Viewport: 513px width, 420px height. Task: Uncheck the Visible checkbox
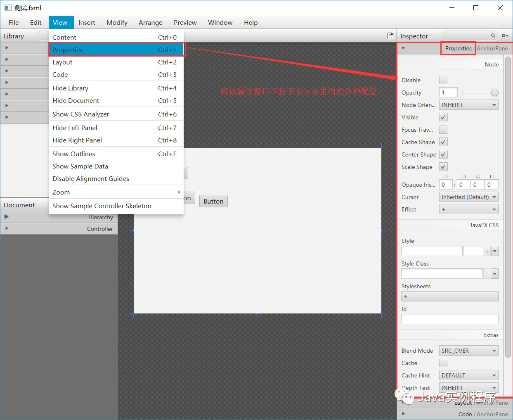pyautogui.click(x=443, y=117)
